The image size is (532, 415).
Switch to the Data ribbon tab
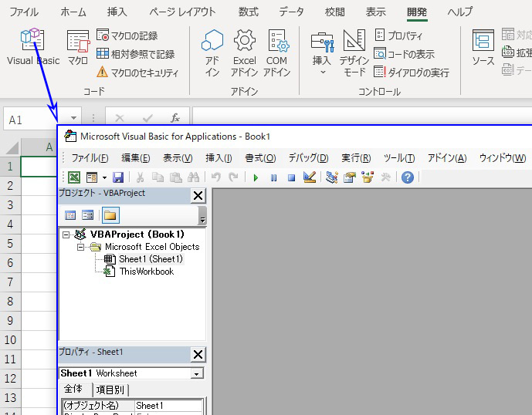click(291, 12)
